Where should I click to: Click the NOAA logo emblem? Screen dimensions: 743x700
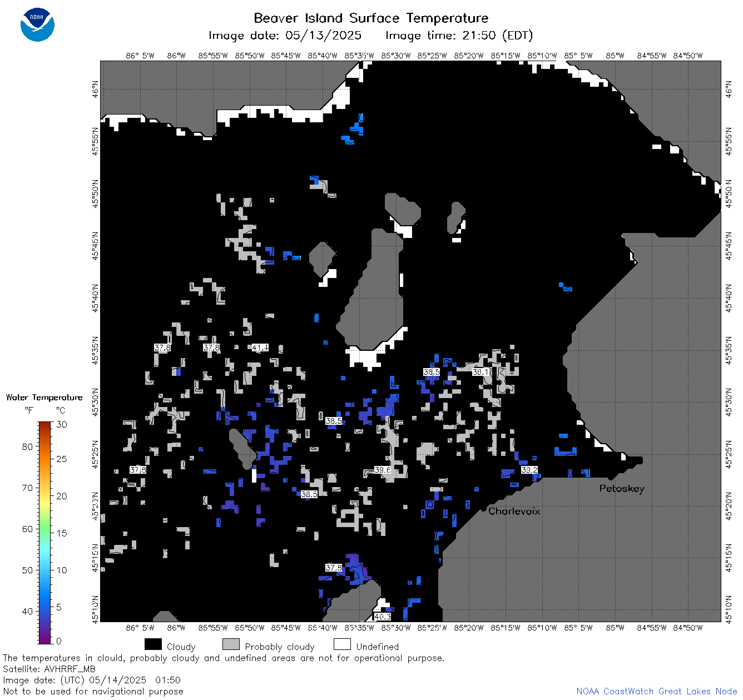click(37, 25)
